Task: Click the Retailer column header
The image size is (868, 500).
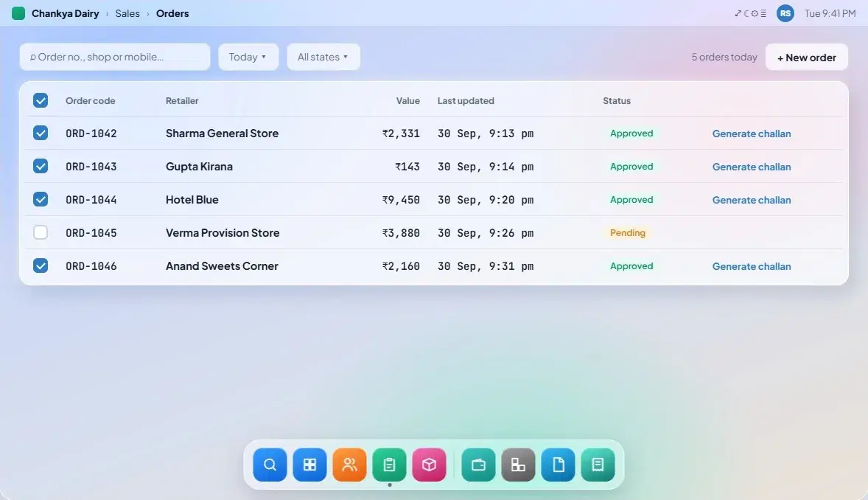Action: pos(182,101)
